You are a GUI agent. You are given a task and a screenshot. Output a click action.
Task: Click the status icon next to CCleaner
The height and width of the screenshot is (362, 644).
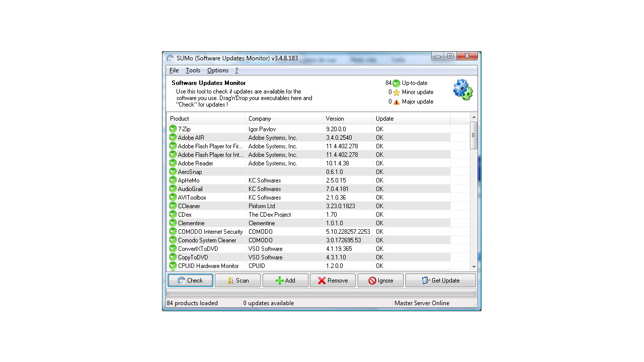click(173, 206)
